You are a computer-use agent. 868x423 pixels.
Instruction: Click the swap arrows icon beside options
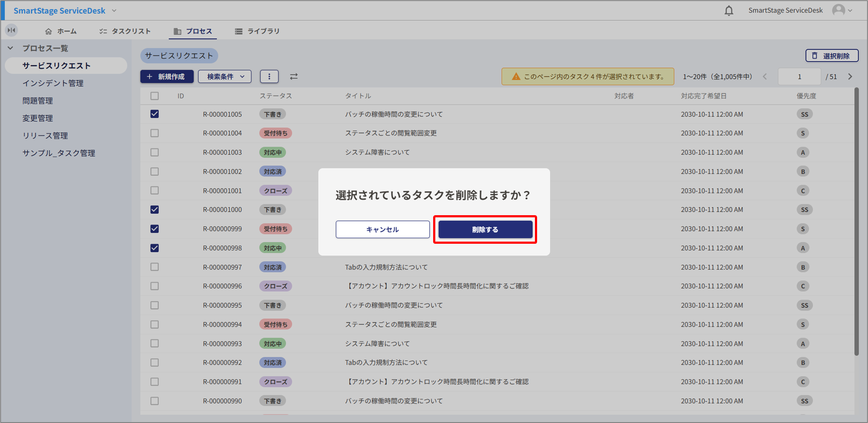click(x=294, y=77)
